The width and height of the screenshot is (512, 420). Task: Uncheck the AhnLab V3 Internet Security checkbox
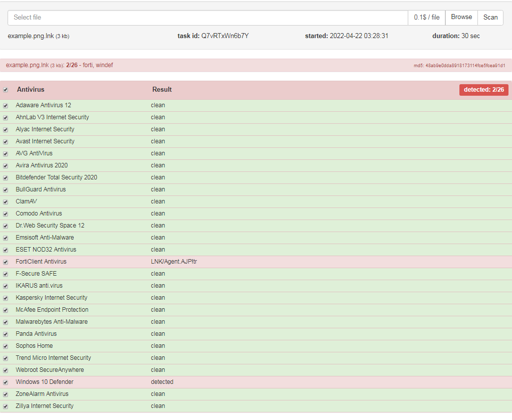coord(6,118)
